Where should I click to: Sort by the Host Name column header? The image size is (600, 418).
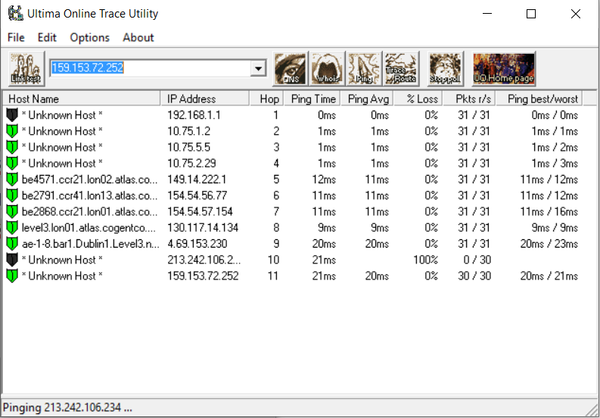(82, 99)
